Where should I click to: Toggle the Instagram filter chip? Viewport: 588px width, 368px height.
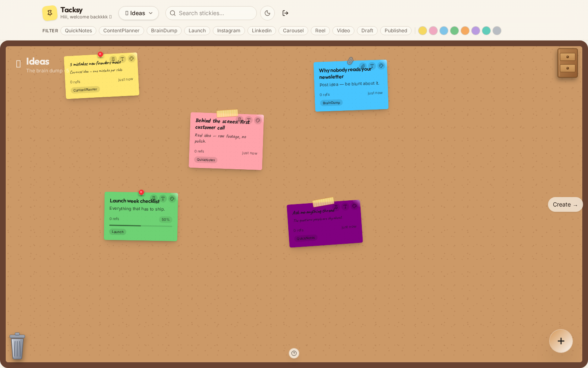[229, 31]
